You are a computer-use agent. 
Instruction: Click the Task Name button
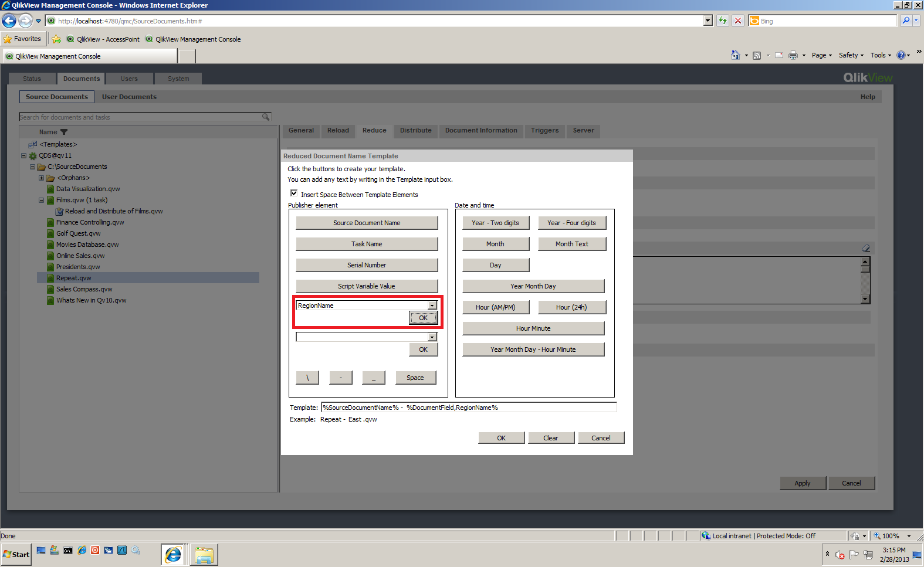pos(367,244)
